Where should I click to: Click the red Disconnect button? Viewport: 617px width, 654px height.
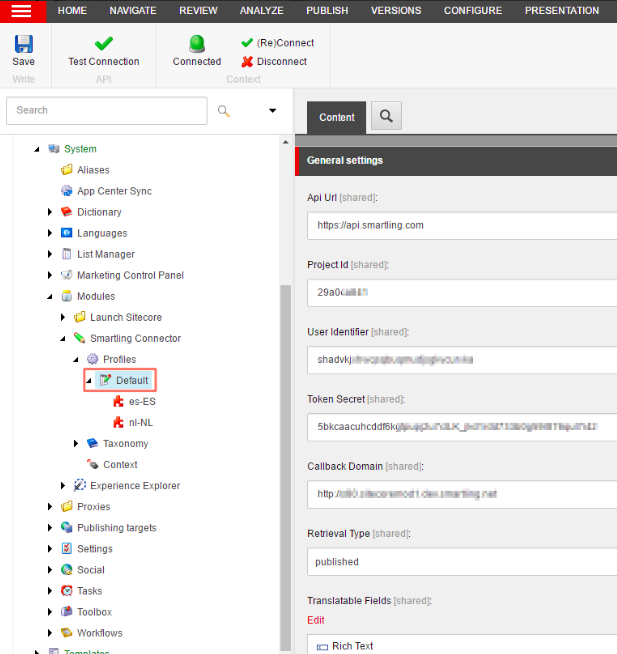click(x=274, y=61)
